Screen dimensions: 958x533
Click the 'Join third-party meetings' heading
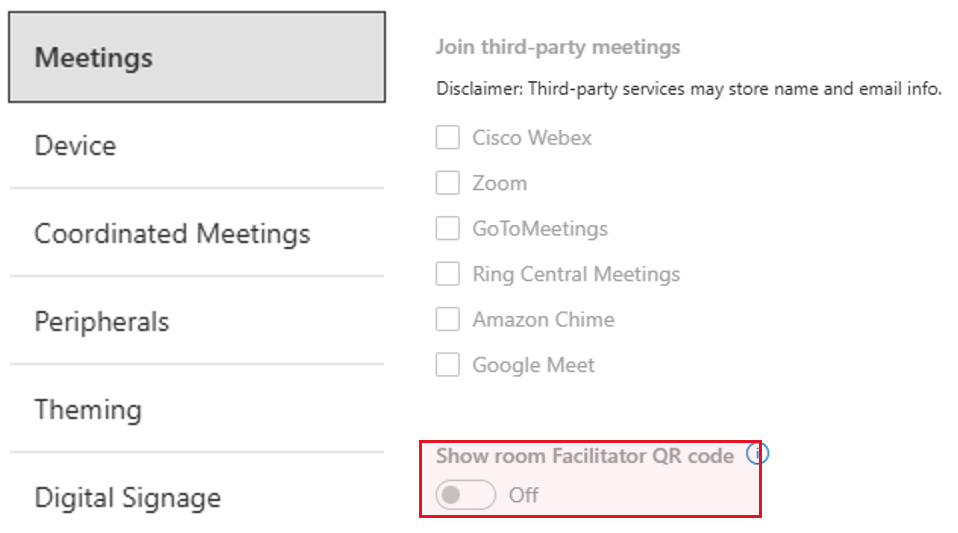pos(558,47)
